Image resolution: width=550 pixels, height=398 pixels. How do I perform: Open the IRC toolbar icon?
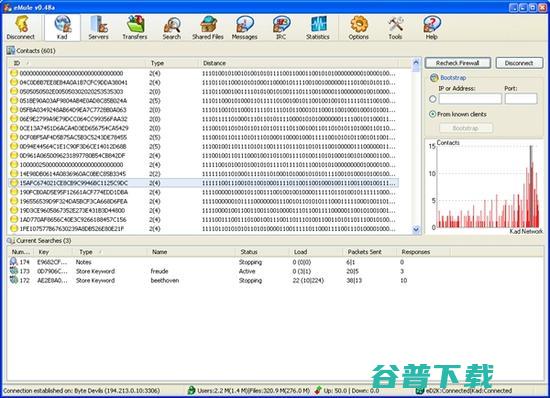[281, 28]
